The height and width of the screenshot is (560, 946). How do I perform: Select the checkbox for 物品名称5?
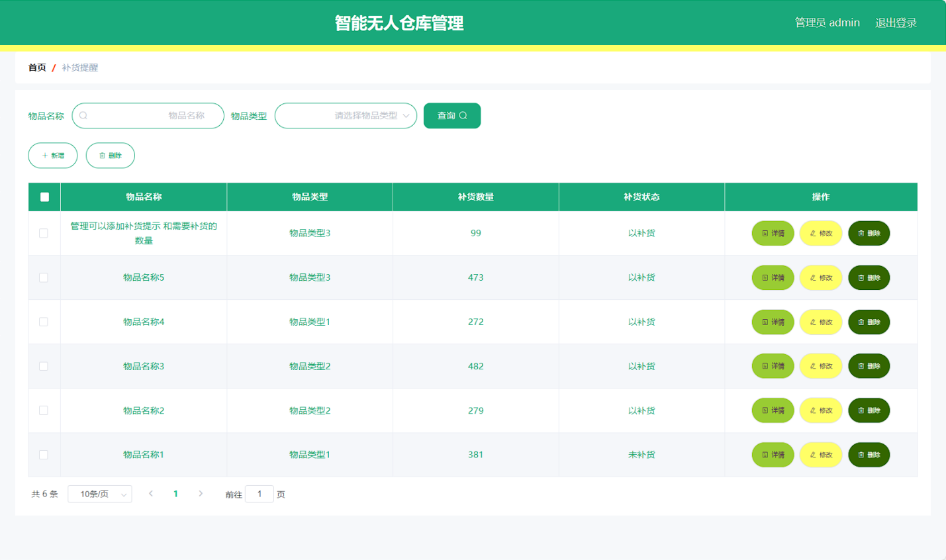pos(44,277)
